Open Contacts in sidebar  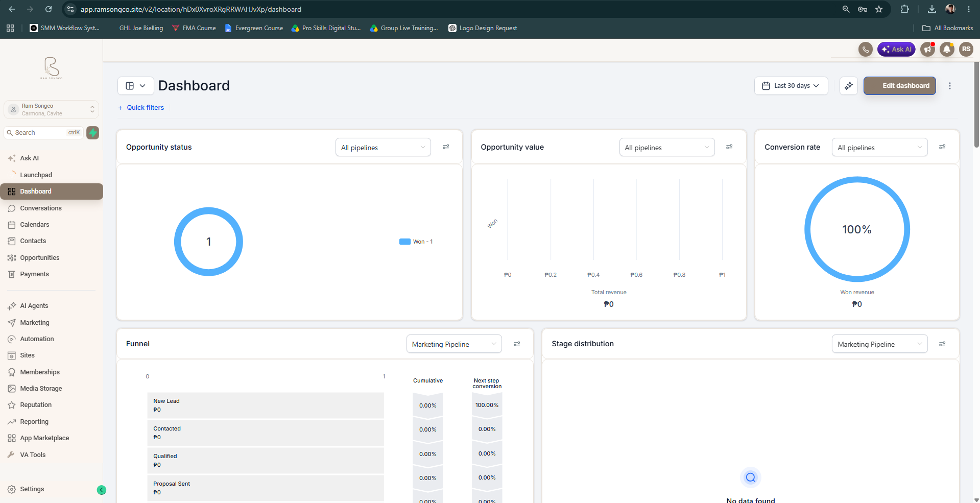tap(51, 241)
